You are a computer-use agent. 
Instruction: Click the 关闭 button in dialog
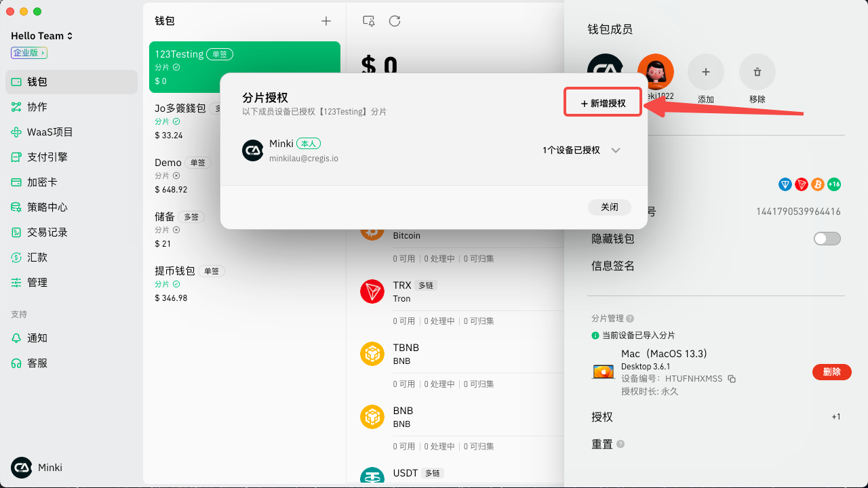[609, 207]
